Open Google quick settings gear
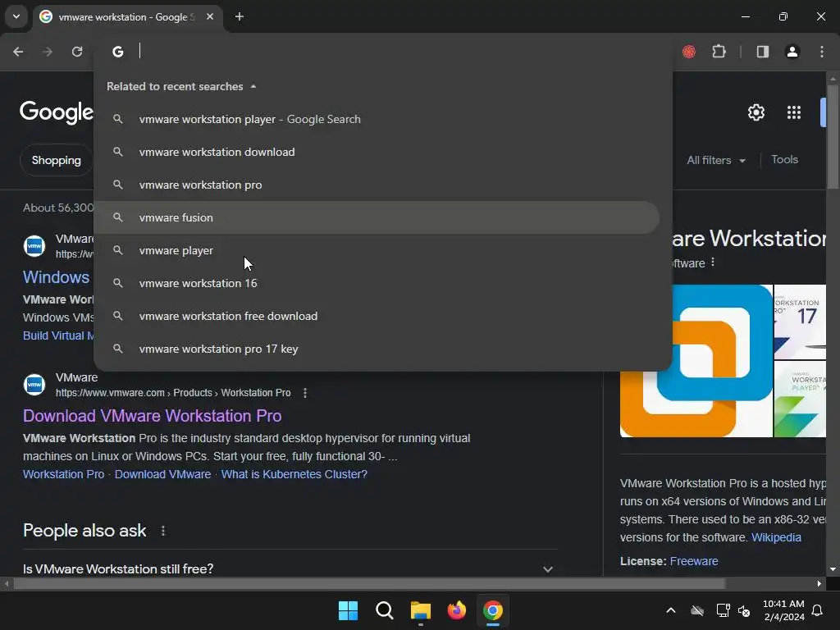The width and height of the screenshot is (840, 630). 756,112
